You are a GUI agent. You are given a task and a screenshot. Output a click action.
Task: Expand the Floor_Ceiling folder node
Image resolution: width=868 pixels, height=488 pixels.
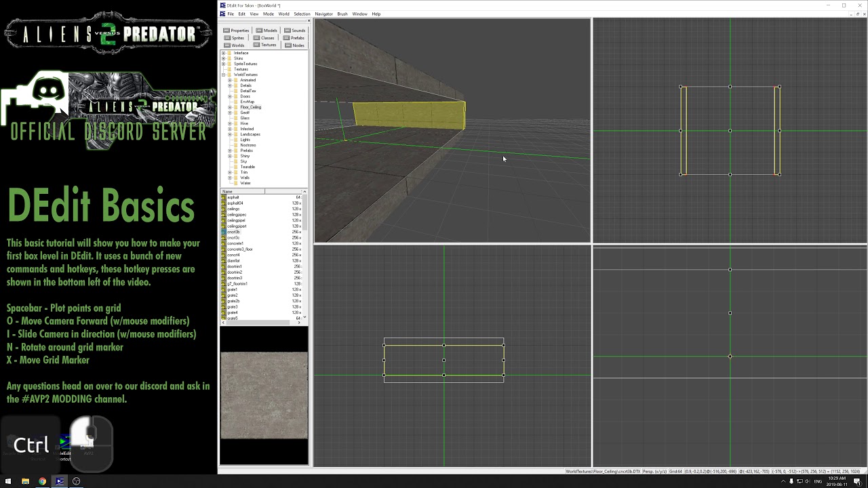(x=229, y=107)
